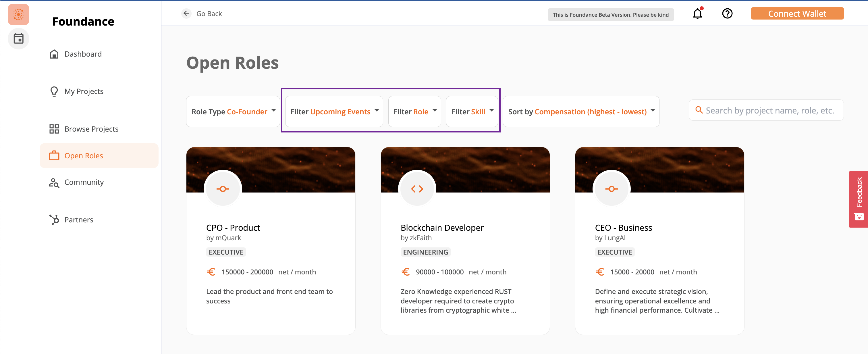
Task: Toggle Sort by Compensation highest-lowest
Action: pos(580,111)
